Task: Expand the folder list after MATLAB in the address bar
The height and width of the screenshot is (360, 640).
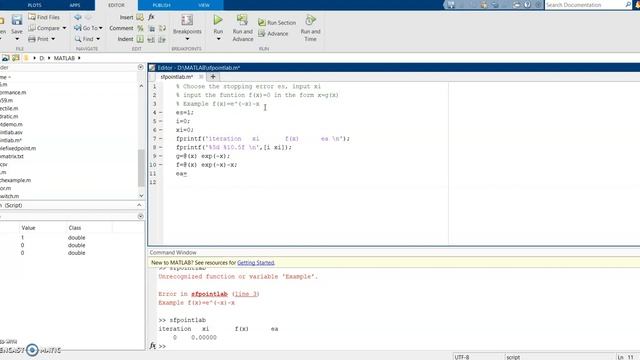Action: pyautogui.click(x=79, y=58)
